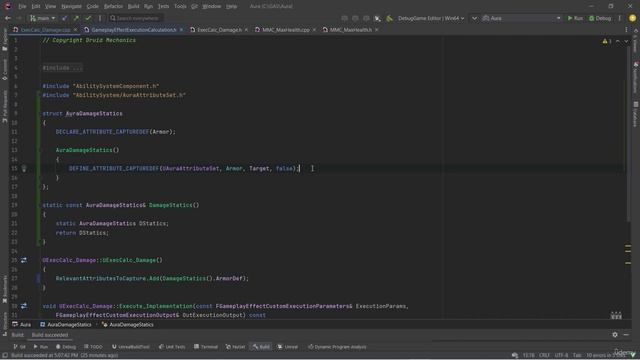Viewport: 640px width, 360px height.
Task: Open the Aura run configuration dropdown
Action: [522, 18]
